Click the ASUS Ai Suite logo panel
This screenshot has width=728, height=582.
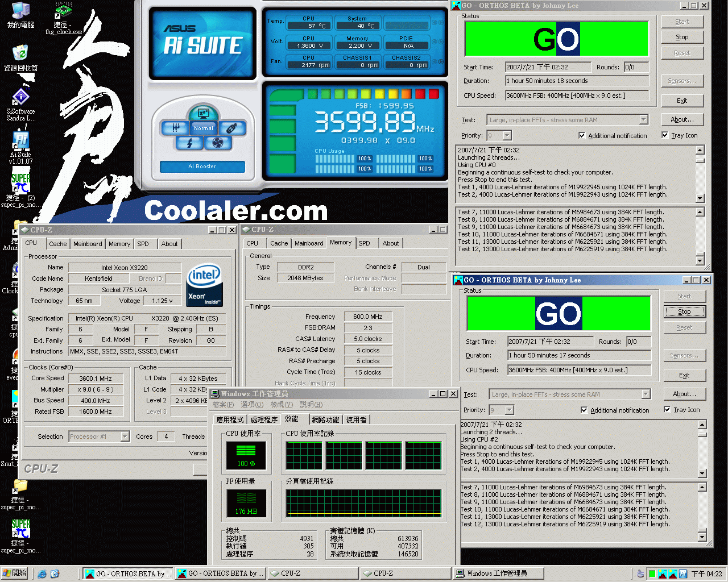(x=202, y=43)
